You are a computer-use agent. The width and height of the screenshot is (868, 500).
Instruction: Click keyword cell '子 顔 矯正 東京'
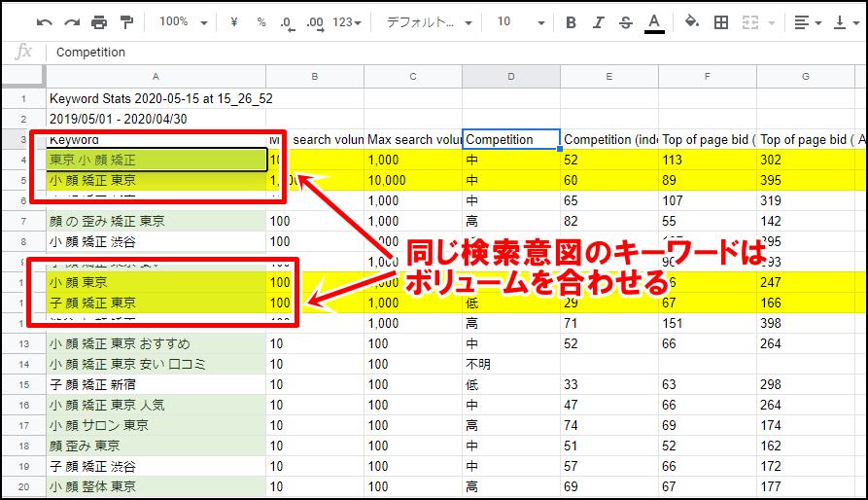click(156, 303)
